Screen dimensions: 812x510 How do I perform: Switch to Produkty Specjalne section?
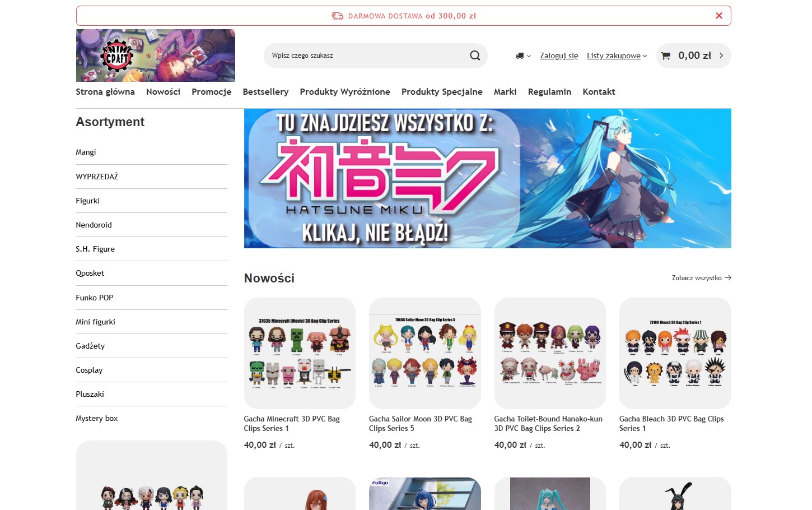[442, 91]
